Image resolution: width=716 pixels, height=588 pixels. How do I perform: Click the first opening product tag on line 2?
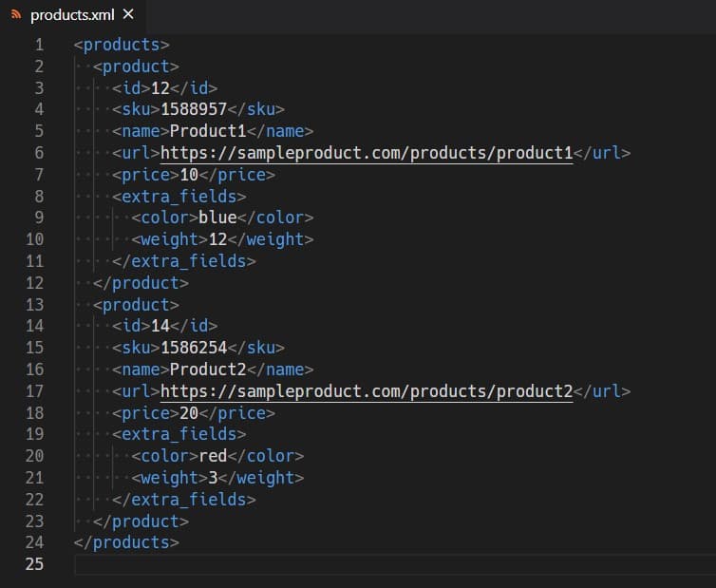click(x=136, y=66)
